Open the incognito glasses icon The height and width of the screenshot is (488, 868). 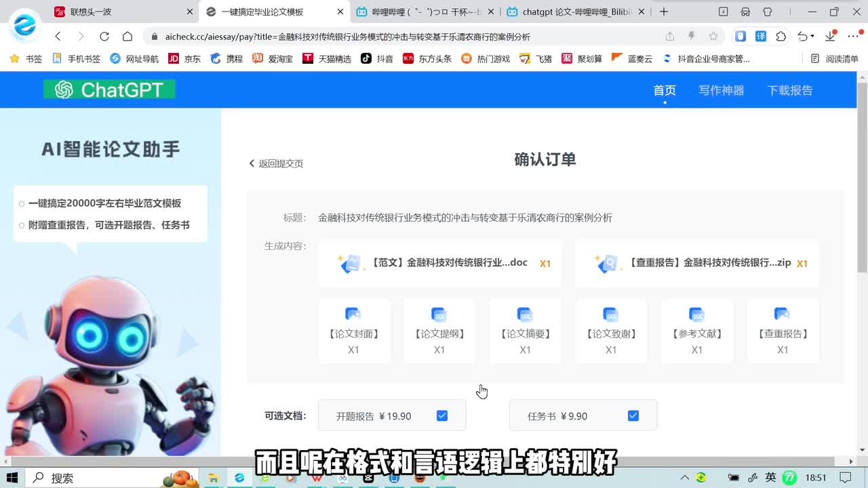pos(745,12)
